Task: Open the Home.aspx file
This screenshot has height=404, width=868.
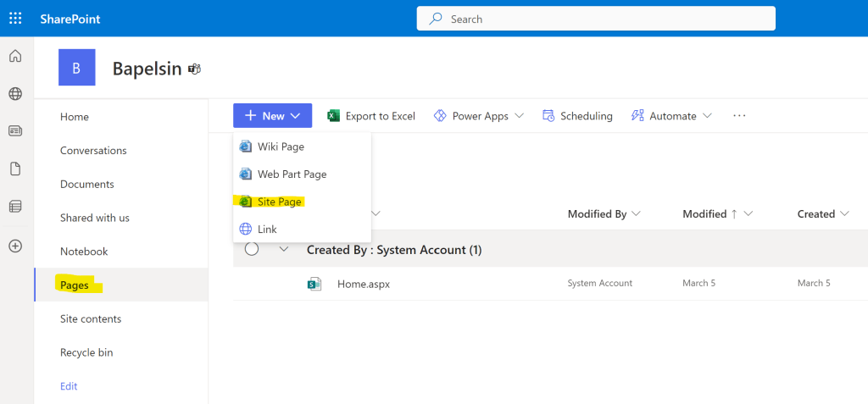Action: [363, 284]
